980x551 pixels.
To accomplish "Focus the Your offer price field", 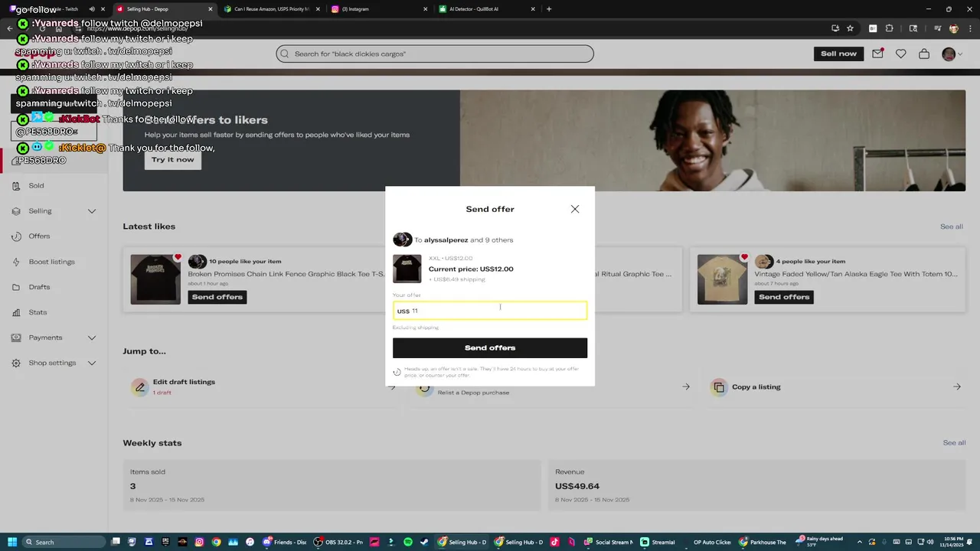I will (x=490, y=311).
